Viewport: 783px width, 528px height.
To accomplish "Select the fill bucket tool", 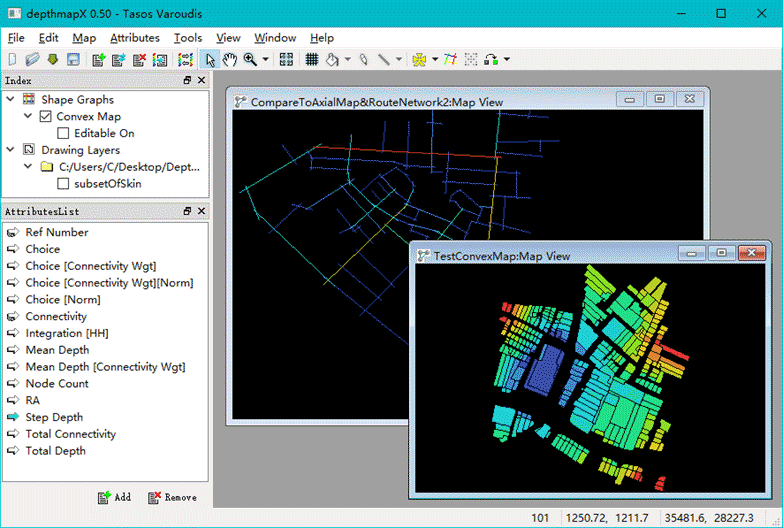I will (x=332, y=60).
